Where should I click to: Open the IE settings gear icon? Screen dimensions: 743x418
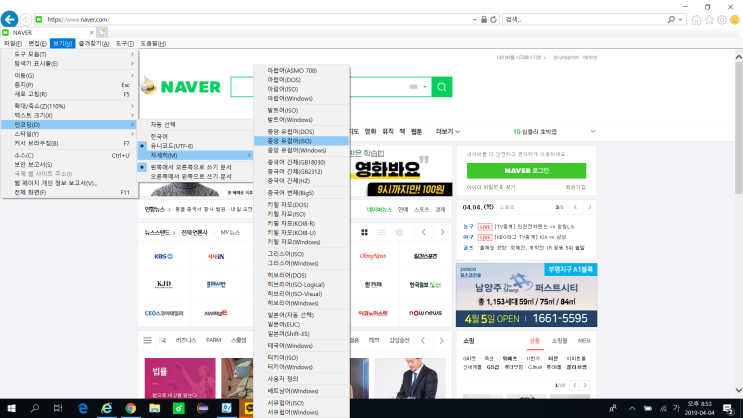(x=722, y=19)
